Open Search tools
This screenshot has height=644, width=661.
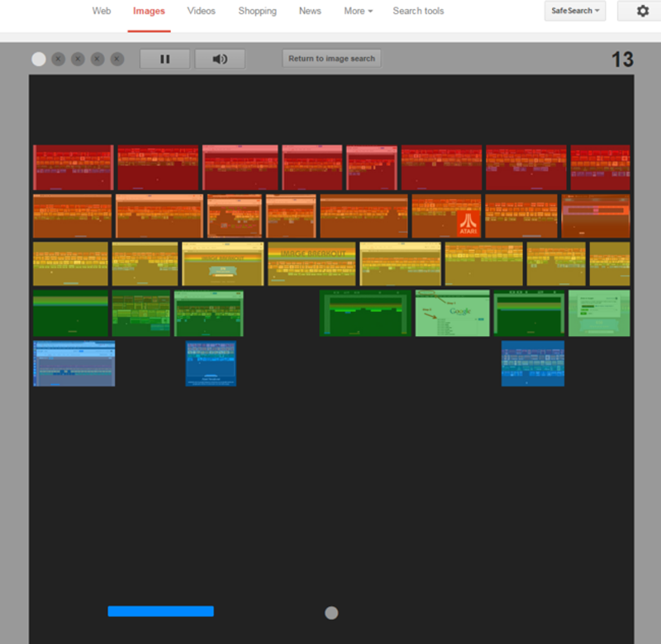point(418,11)
